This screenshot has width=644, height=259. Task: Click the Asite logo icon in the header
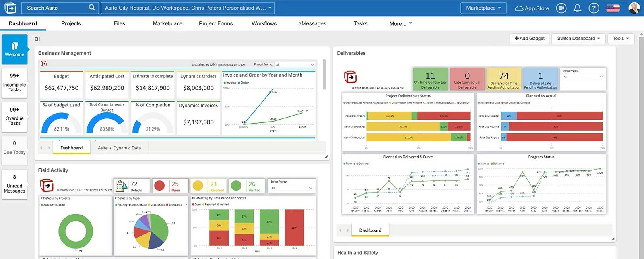pyautogui.click(x=10, y=8)
